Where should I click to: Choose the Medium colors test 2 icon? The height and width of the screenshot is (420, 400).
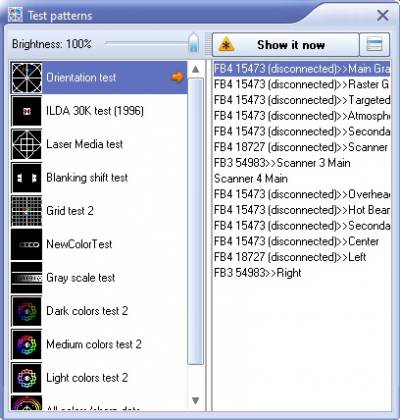(27, 344)
